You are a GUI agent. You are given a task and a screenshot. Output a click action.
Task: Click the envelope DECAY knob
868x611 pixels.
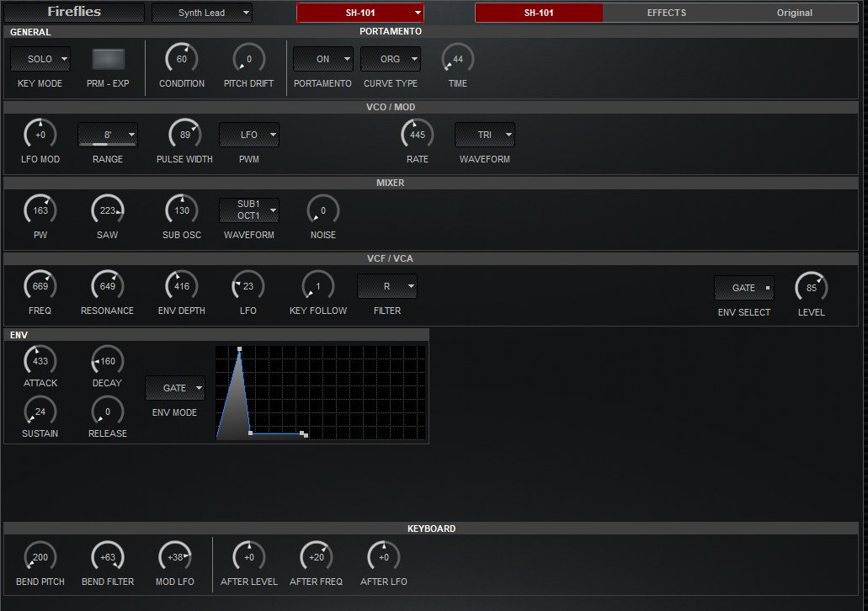coord(108,361)
